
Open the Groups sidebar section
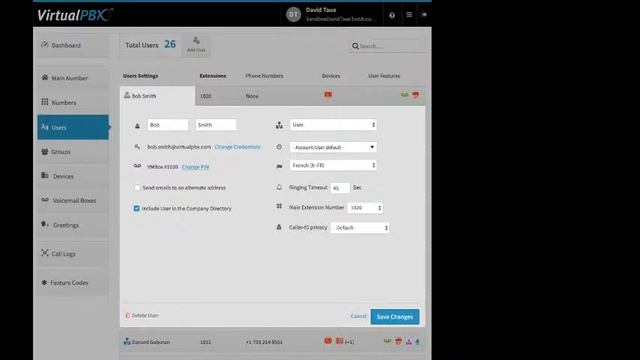(73, 152)
